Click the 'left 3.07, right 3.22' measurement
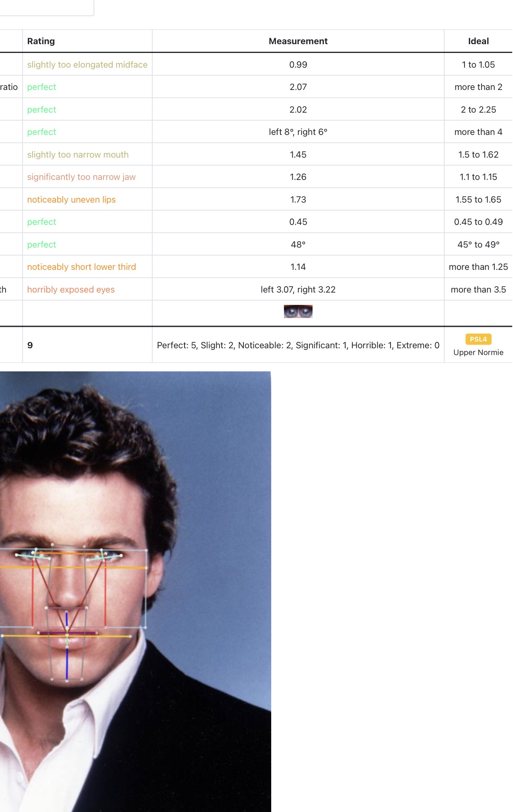Screen dimensions: 513x812 pos(298,289)
